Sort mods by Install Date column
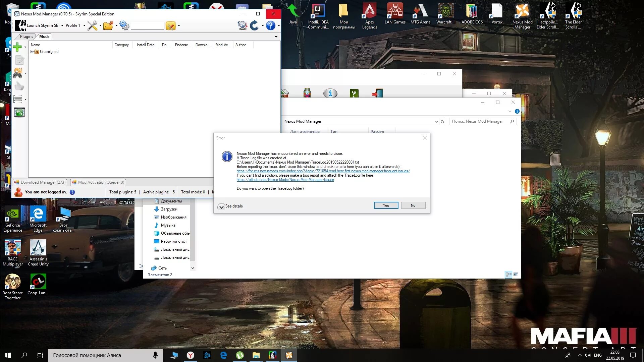Viewport: 644px width, 362px height. point(146,45)
